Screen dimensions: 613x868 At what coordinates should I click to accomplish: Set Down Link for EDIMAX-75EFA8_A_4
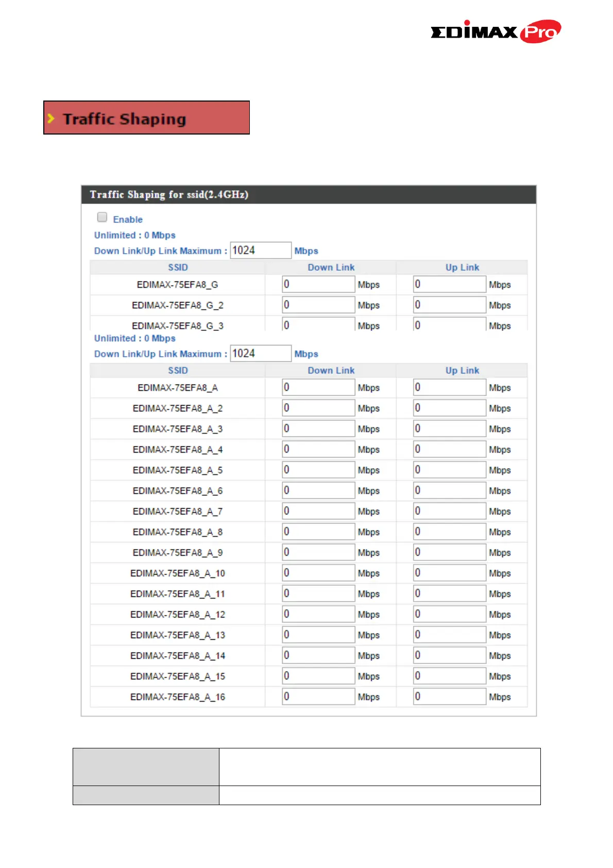(319, 449)
